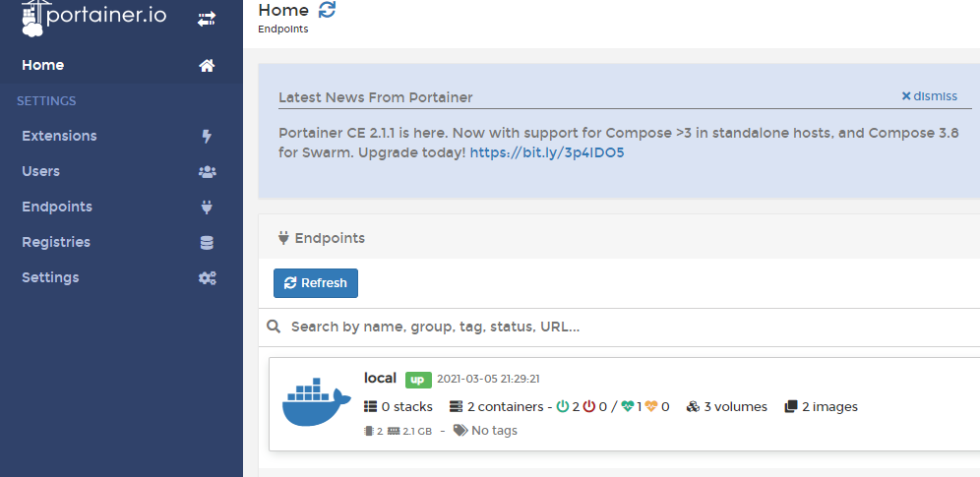Screen dimensions: 980x477
Task: Click the Registries database icon
Action: click(x=207, y=242)
